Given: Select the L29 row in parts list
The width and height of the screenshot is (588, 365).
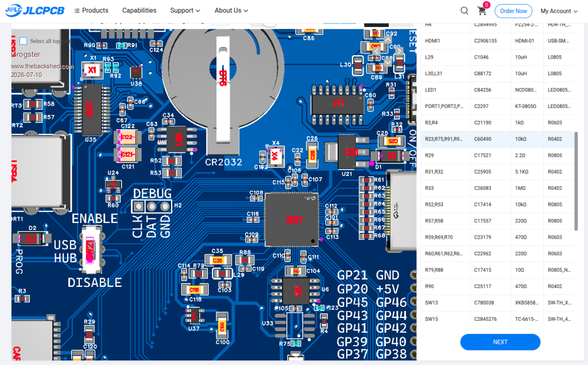Looking at the screenshot, I should click(x=498, y=57).
